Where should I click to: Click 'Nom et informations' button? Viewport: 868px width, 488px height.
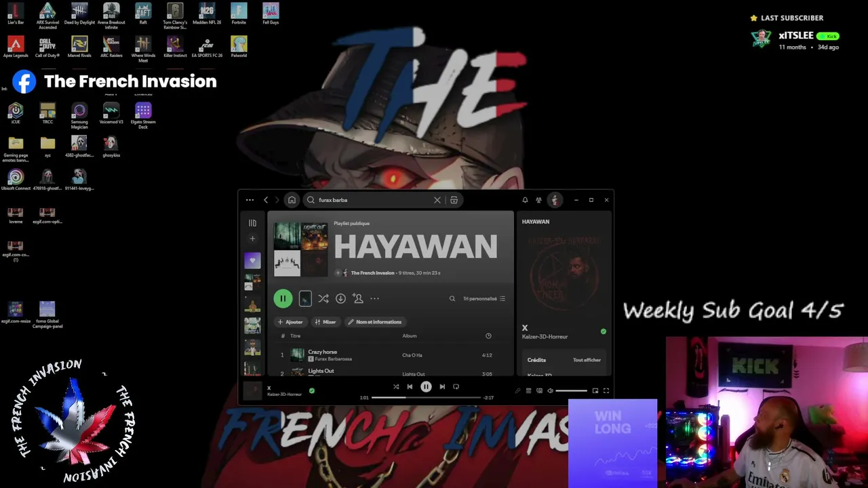click(375, 322)
